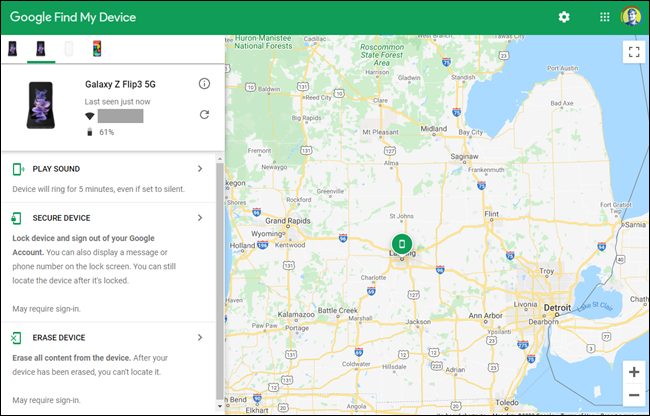Zoom out on the map

coord(634,395)
